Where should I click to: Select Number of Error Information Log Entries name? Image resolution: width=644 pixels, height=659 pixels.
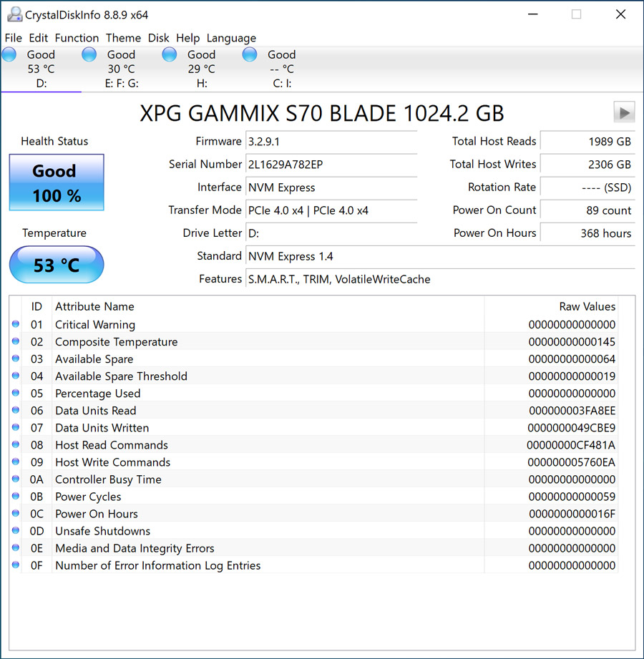click(157, 566)
